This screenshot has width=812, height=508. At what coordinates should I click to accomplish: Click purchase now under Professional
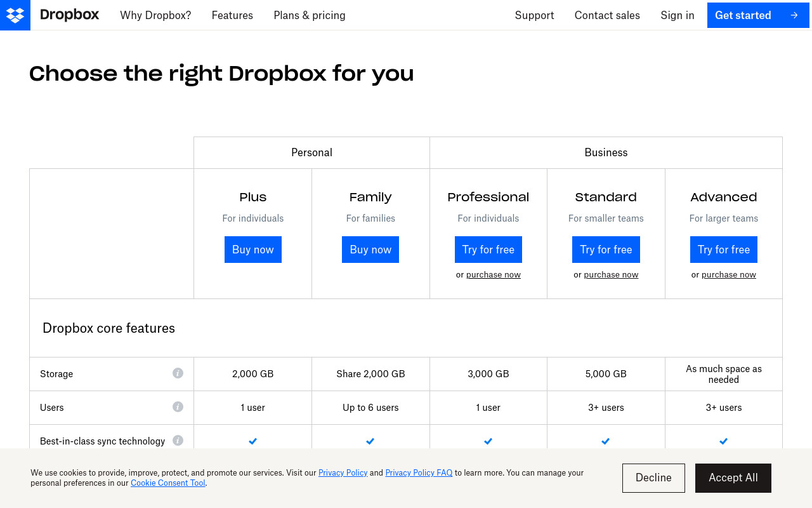[494, 275]
